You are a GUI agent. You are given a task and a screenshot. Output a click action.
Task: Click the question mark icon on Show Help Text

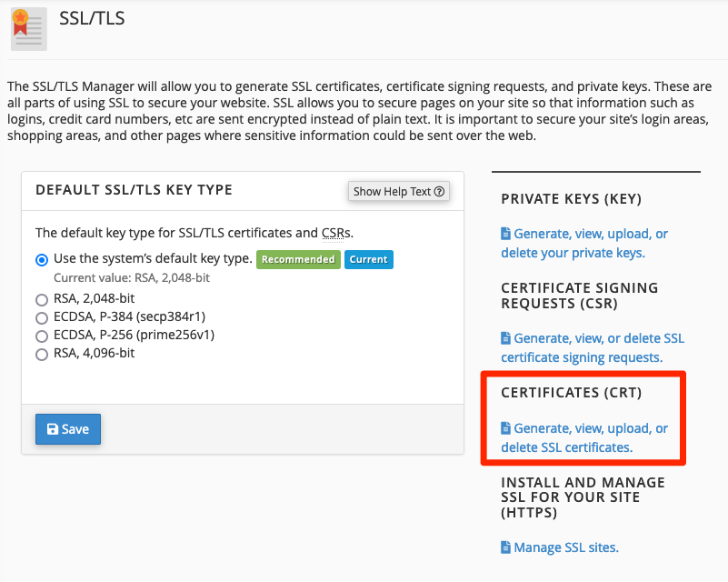(438, 191)
